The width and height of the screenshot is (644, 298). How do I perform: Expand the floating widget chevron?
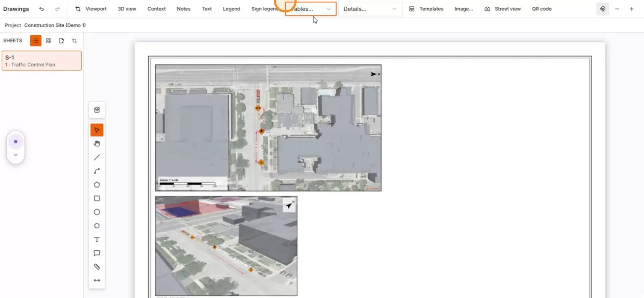tap(16, 155)
